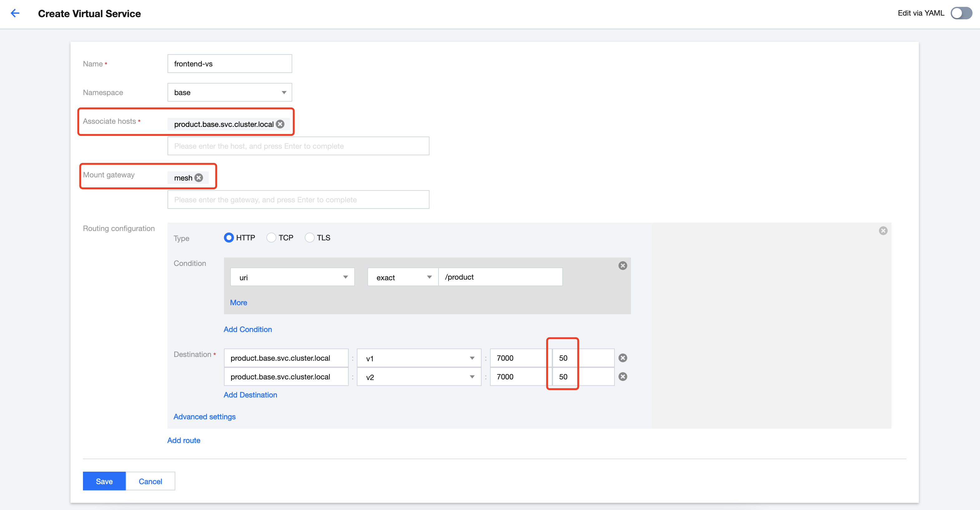Remove the mesh gateway tag
The height and width of the screenshot is (510, 980).
pos(199,178)
